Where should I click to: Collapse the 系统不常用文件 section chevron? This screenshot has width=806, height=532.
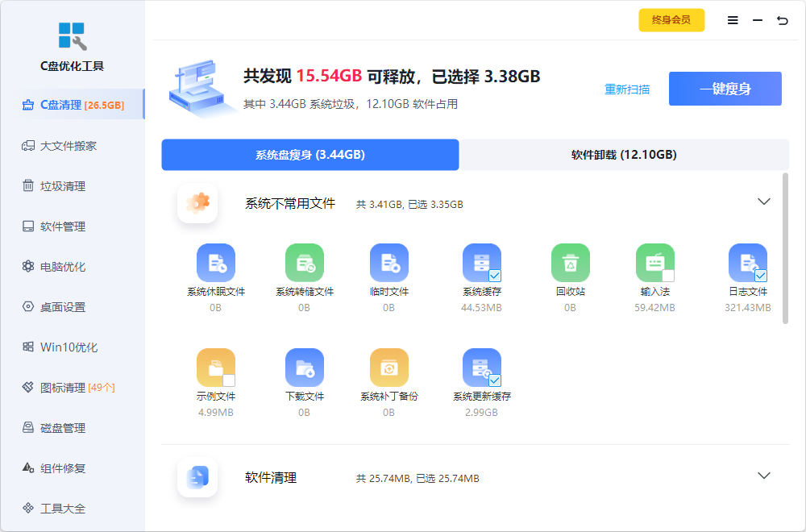[x=764, y=202]
